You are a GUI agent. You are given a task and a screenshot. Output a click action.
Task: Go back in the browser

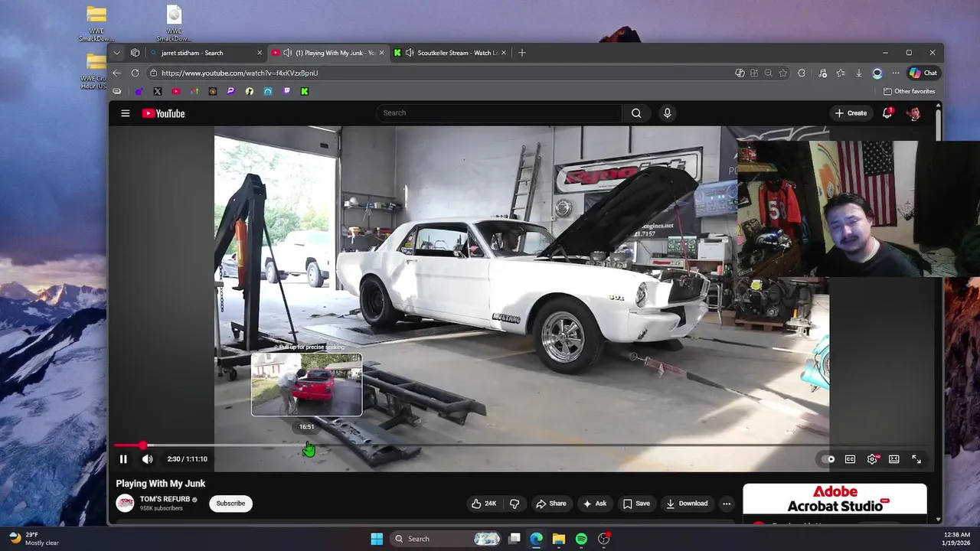pyautogui.click(x=116, y=73)
